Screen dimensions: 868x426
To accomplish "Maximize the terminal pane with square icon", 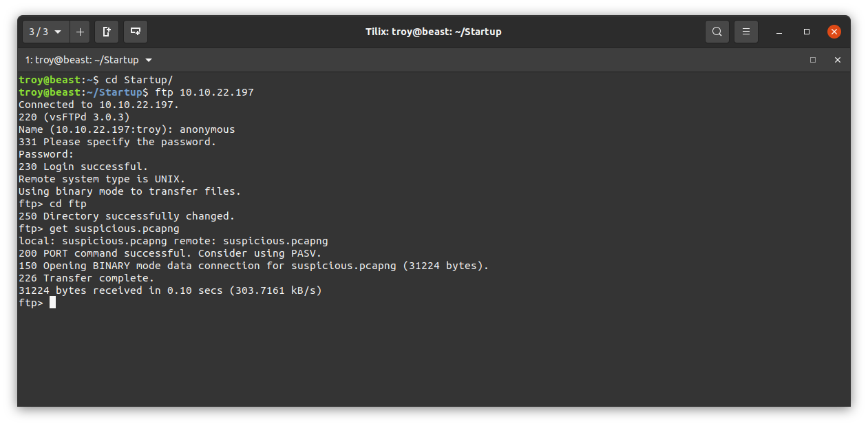I will pos(813,60).
